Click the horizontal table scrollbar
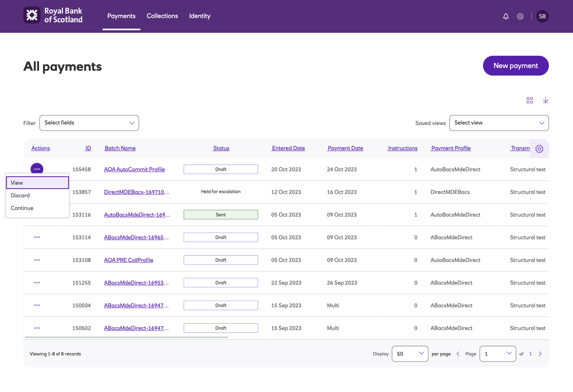 tap(126, 337)
